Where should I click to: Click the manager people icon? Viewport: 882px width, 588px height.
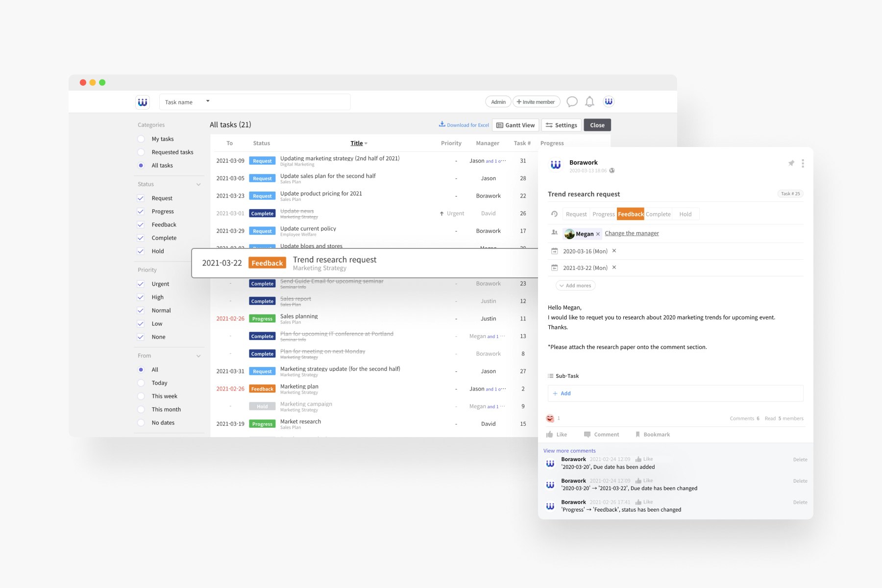click(554, 233)
